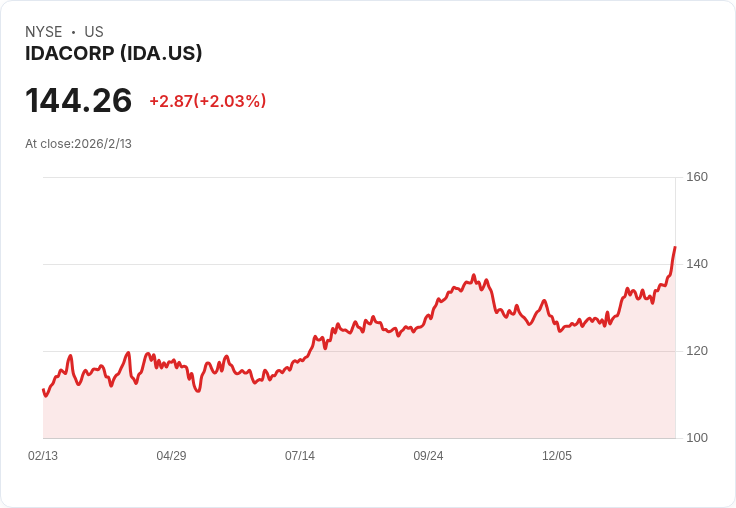Click the NYSE exchange label
This screenshot has width=736, height=508.
point(43,32)
